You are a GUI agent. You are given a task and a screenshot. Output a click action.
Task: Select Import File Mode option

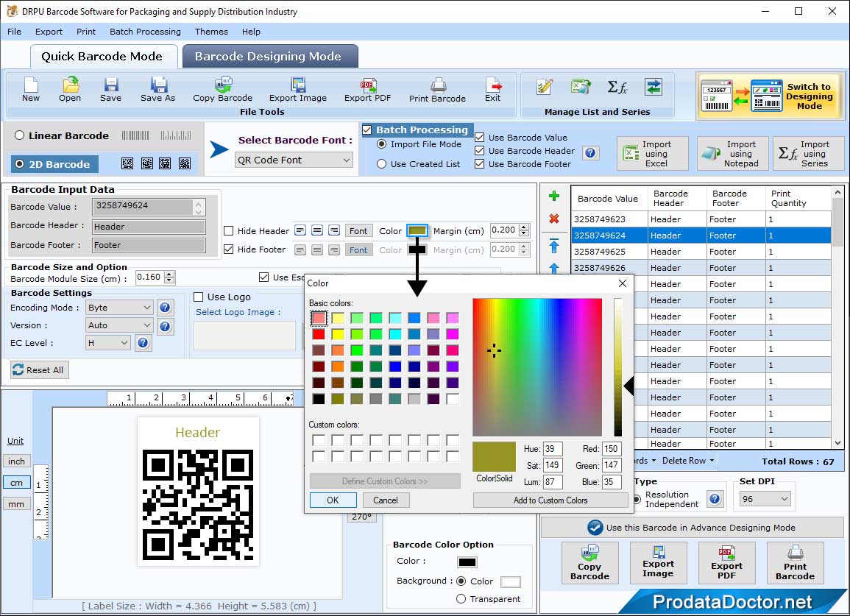coord(382,144)
